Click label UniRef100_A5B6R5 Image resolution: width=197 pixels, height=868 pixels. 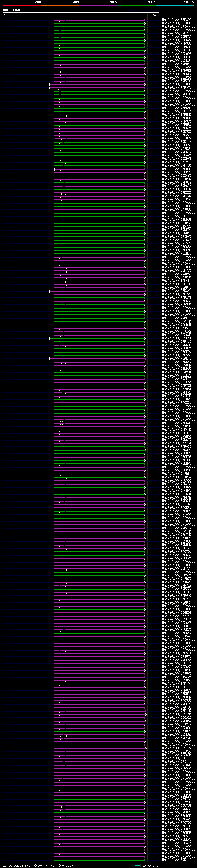pyautogui.click(x=177, y=128)
